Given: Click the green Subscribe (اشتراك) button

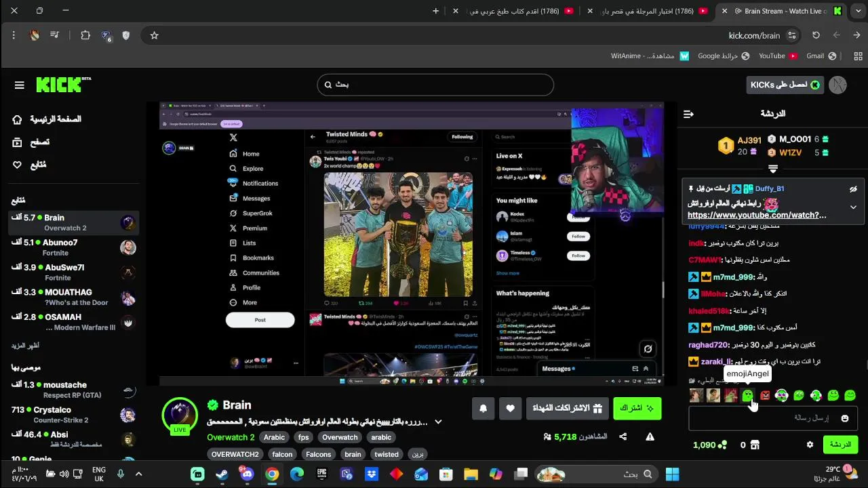Looking at the screenshot, I should click(x=637, y=408).
